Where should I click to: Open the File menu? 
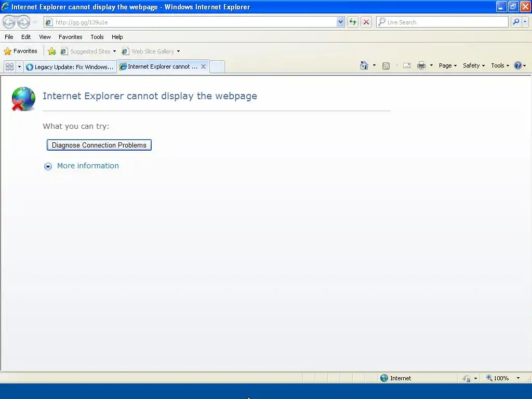[x=9, y=37]
